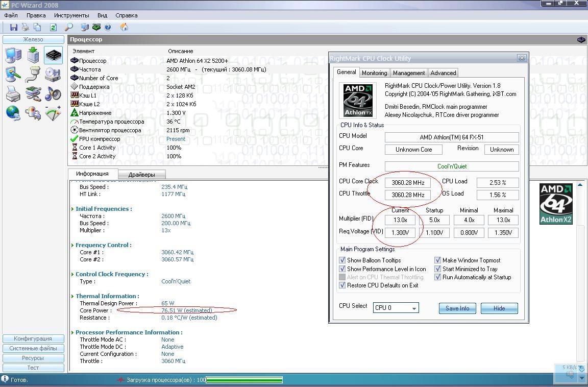Click the Print toolbar icon
The image size is (588, 387).
click(26, 27)
